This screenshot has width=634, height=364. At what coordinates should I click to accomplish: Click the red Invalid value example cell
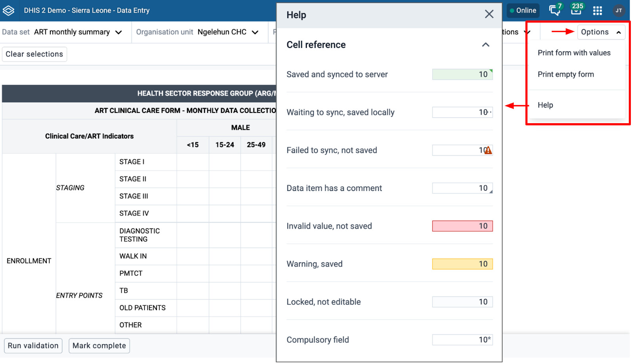click(462, 226)
